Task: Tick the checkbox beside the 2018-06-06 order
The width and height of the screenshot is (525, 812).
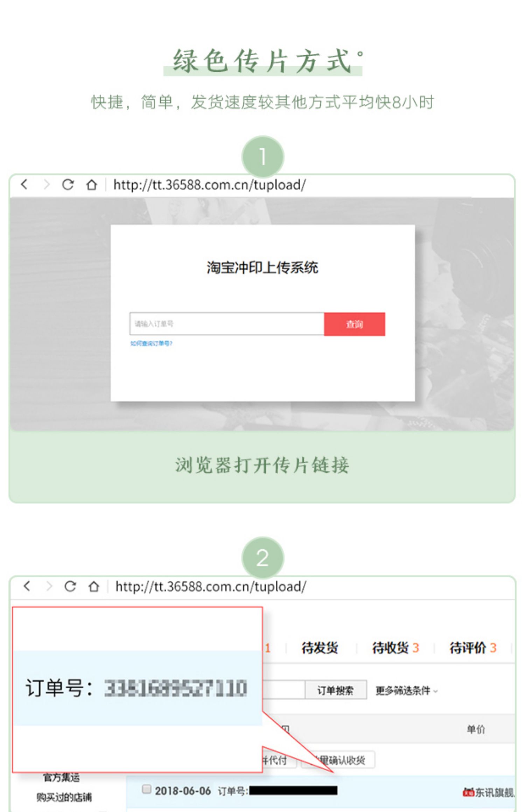Action: coord(146,789)
